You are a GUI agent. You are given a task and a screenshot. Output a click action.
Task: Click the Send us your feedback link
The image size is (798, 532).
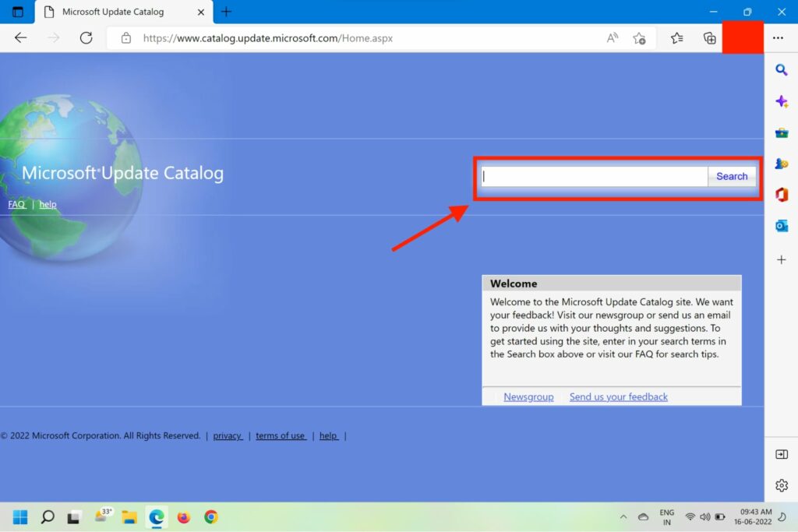tap(618, 396)
